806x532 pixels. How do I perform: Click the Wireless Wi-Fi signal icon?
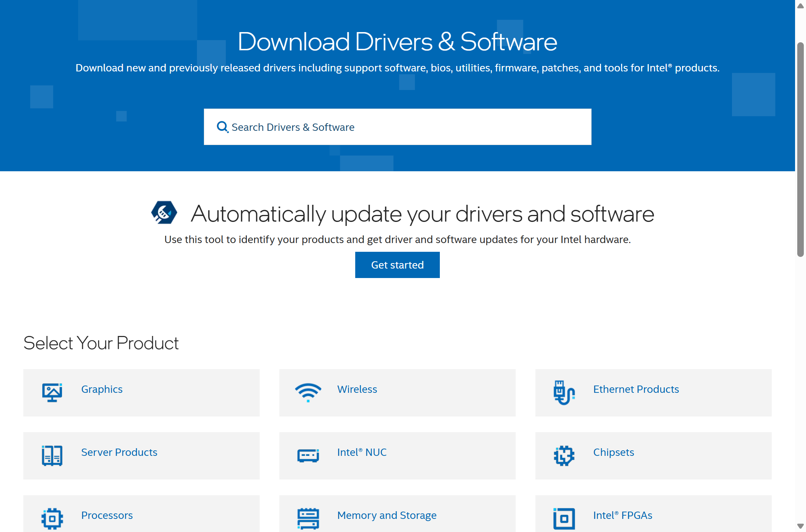click(x=308, y=392)
